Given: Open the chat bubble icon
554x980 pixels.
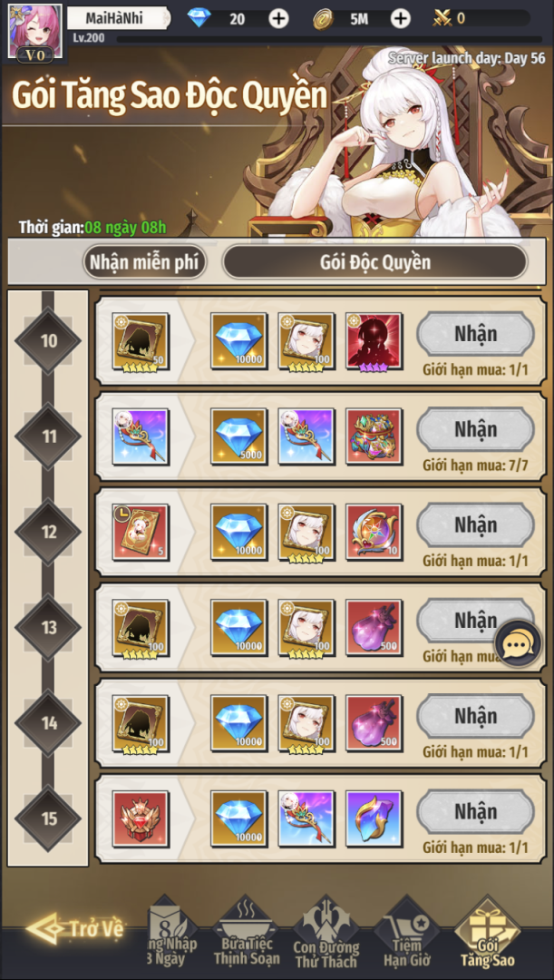Looking at the screenshot, I should (519, 643).
